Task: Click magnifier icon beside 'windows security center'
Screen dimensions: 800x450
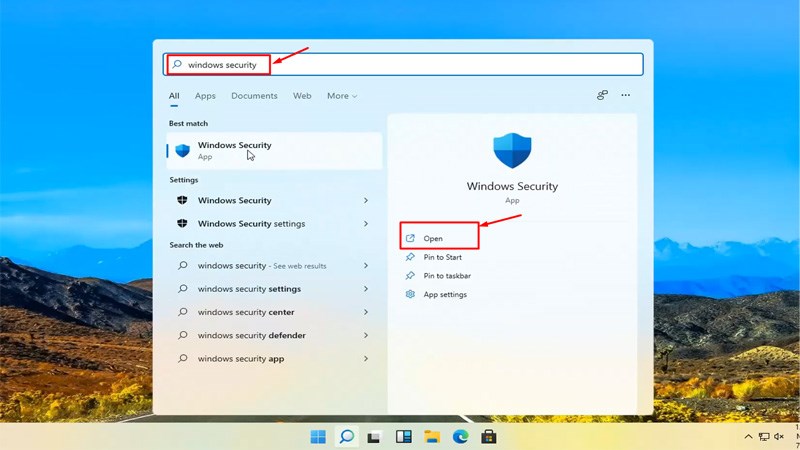Action: point(183,312)
